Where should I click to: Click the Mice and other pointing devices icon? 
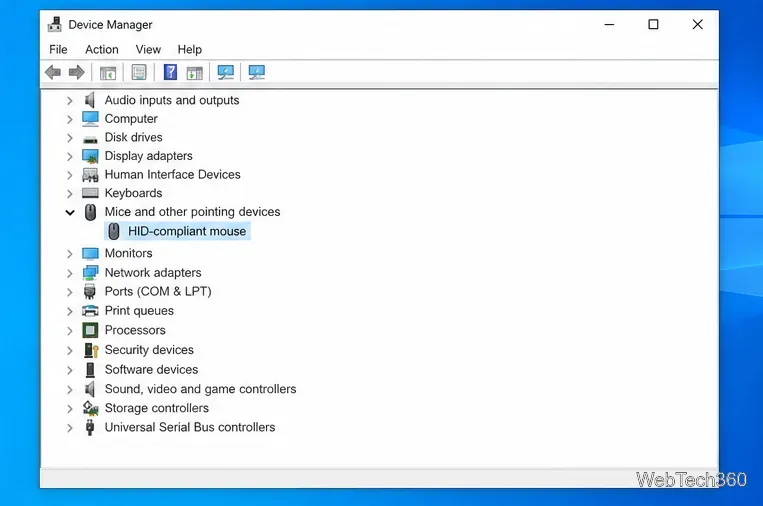(90, 212)
